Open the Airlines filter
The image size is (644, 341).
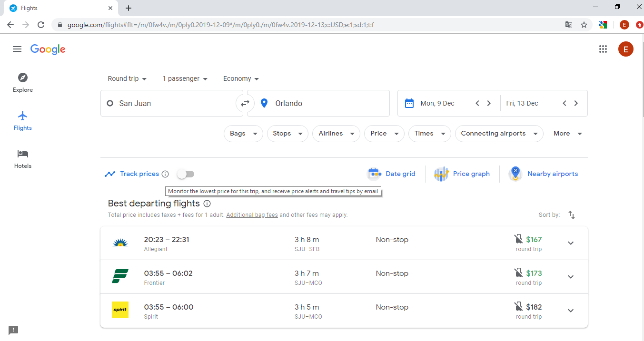(336, 134)
